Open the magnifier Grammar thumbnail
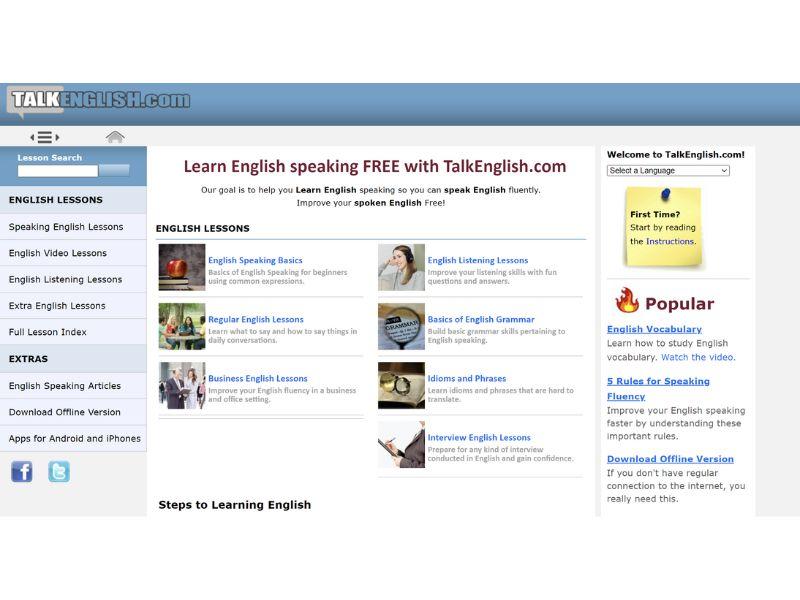The width and height of the screenshot is (800, 600). pyautogui.click(x=402, y=327)
